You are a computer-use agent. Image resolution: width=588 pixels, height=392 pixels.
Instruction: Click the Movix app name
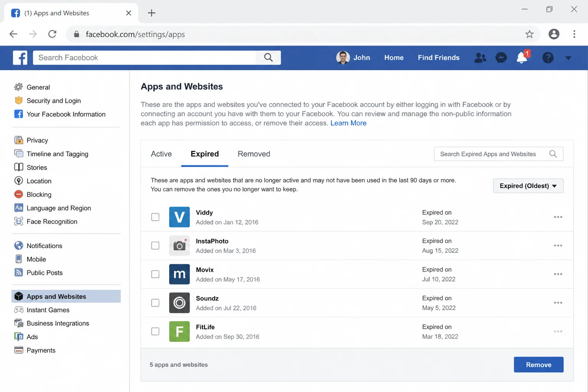pyautogui.click(x=205, y=270)
